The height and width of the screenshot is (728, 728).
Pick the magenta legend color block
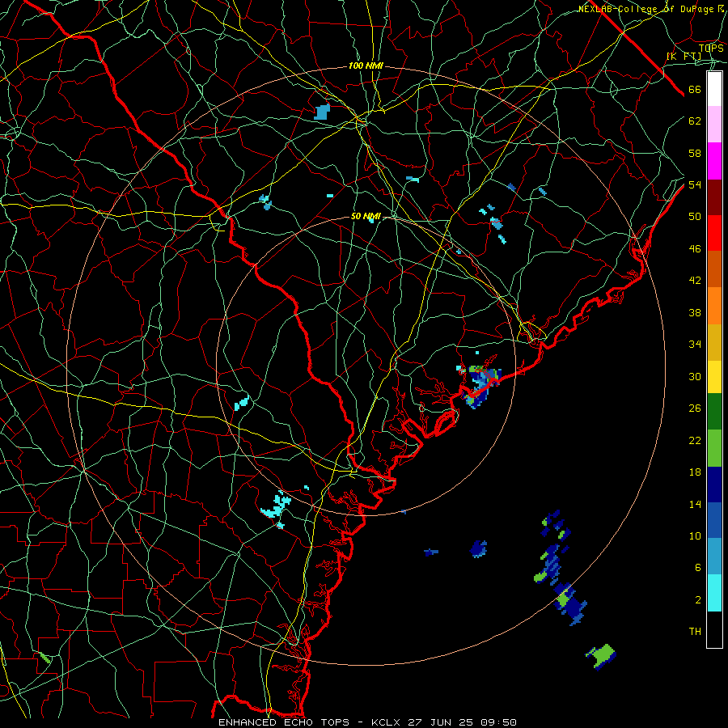pos(714,161)
